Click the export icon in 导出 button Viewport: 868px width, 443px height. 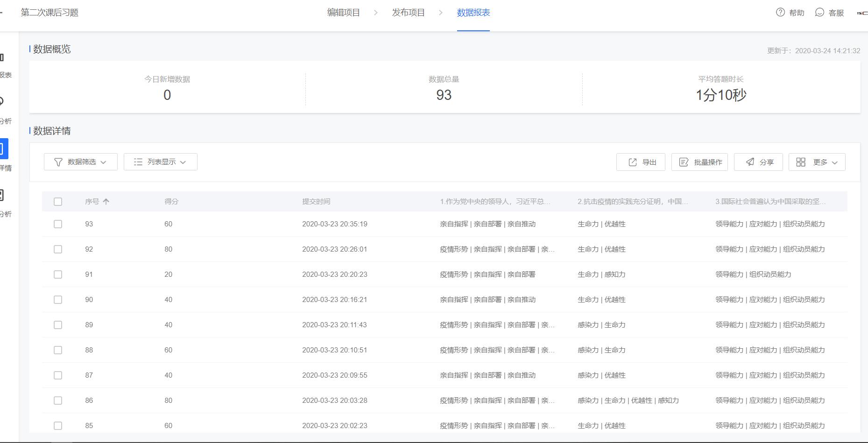coord(633,162)
